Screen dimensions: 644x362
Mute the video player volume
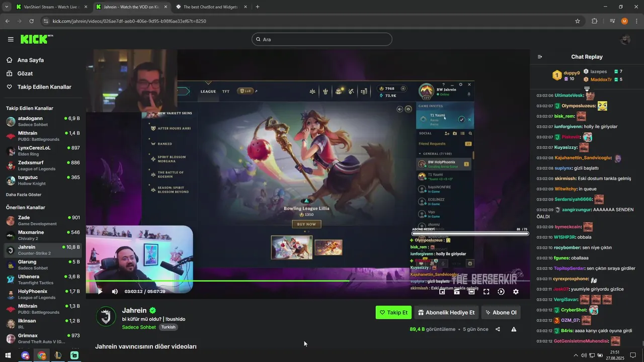tap(115, 292)
